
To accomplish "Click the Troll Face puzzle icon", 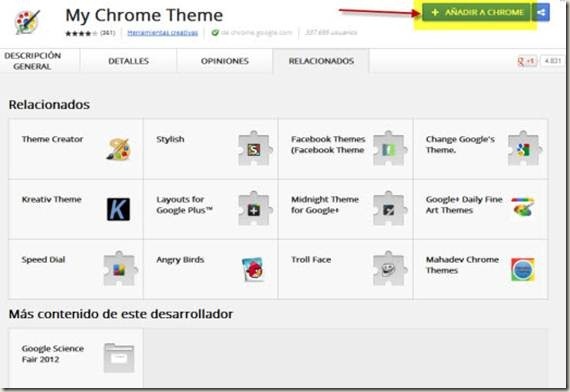I will pyautogui.click(x=389, y=269).
